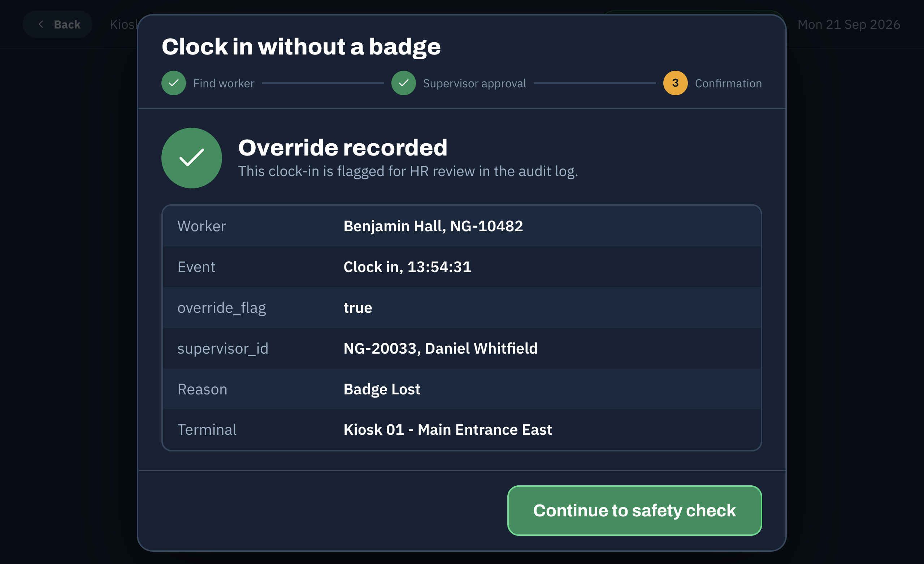Click the Back chevron arrow icon
Image resolution: width=924 pixels, height=564 pixels.
click(x=41, y=25)
